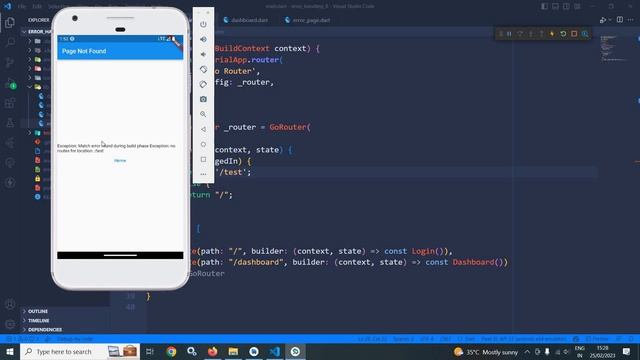This screenshot has height=360, width=640.
Task: Open the Extensions view
Action: coord(10,102)
